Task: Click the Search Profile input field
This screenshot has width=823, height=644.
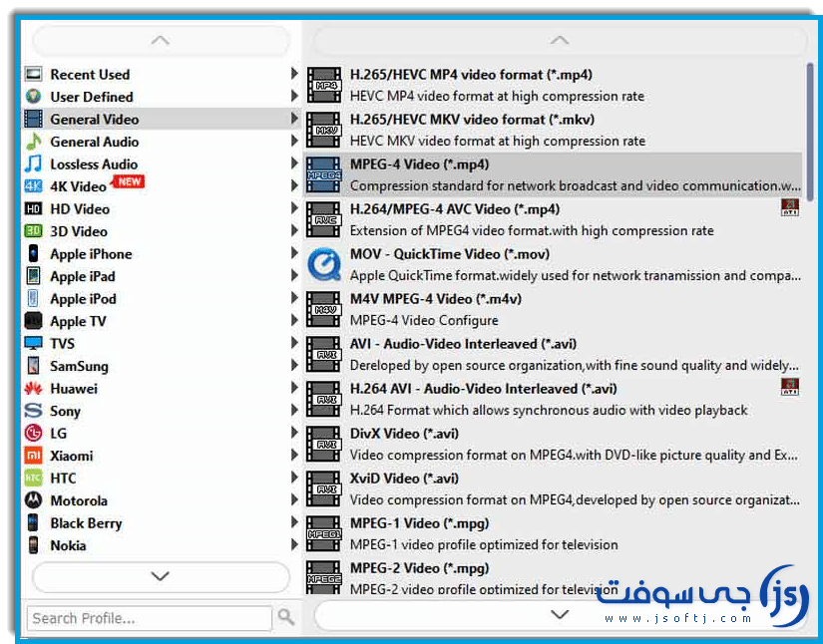Action: [150, 618]
